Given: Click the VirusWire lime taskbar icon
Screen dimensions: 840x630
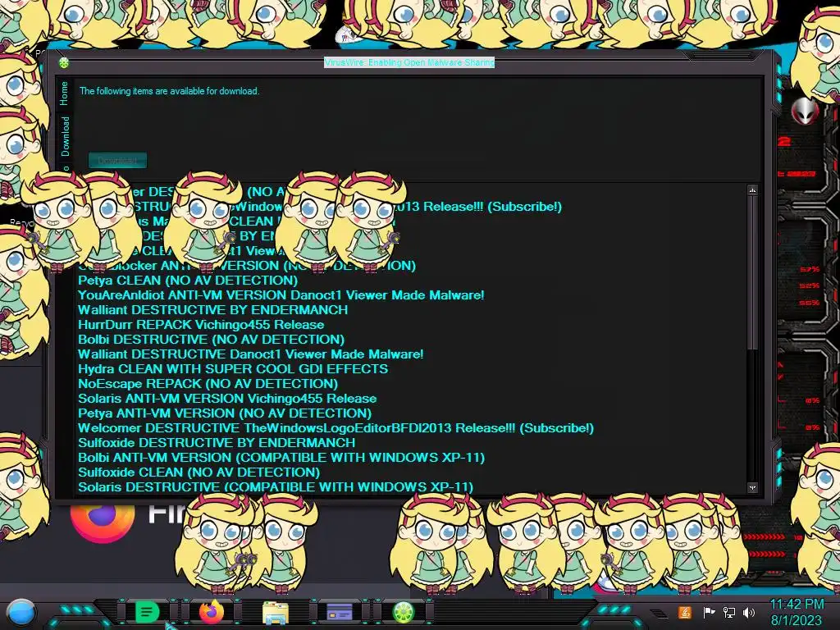Looking at the screenshot, I should (404, 612).
